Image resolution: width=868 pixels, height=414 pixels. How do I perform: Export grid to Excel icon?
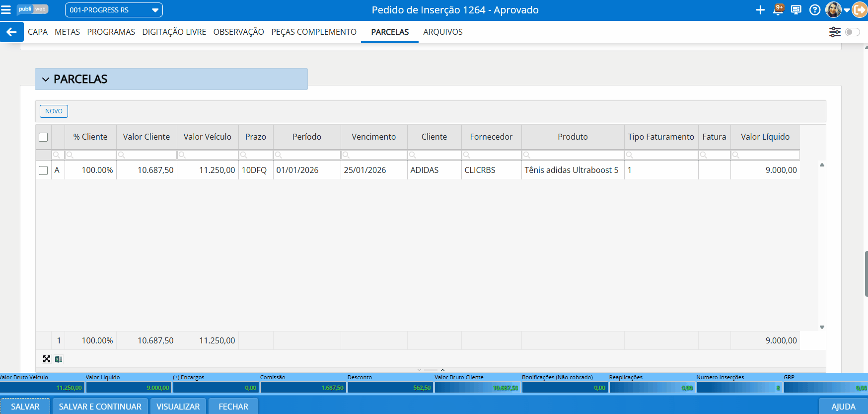click(59, 359)
